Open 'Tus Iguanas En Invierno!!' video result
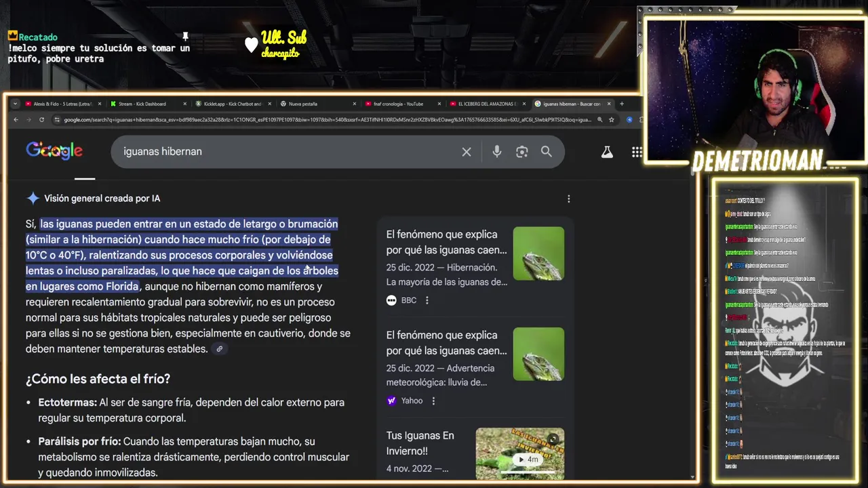 tap(420, 443)
